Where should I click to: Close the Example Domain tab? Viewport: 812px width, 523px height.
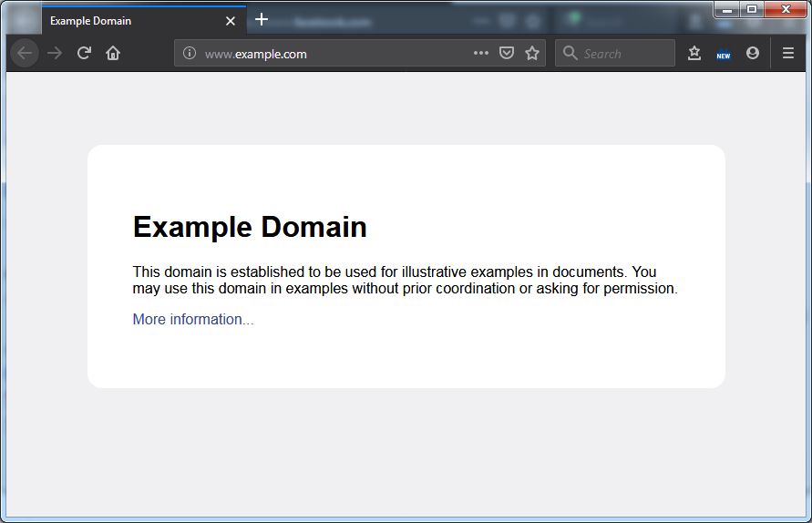(x=231, y=20)
